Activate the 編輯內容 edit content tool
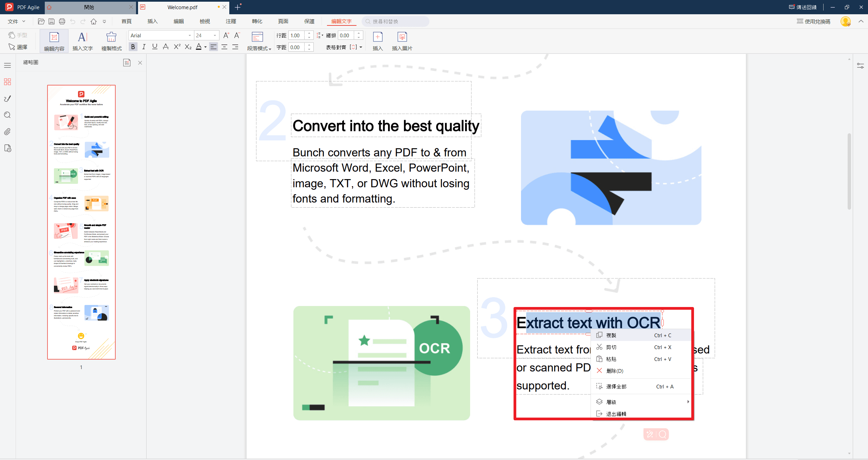Screen dimensions: 868x460 [54, 41]
